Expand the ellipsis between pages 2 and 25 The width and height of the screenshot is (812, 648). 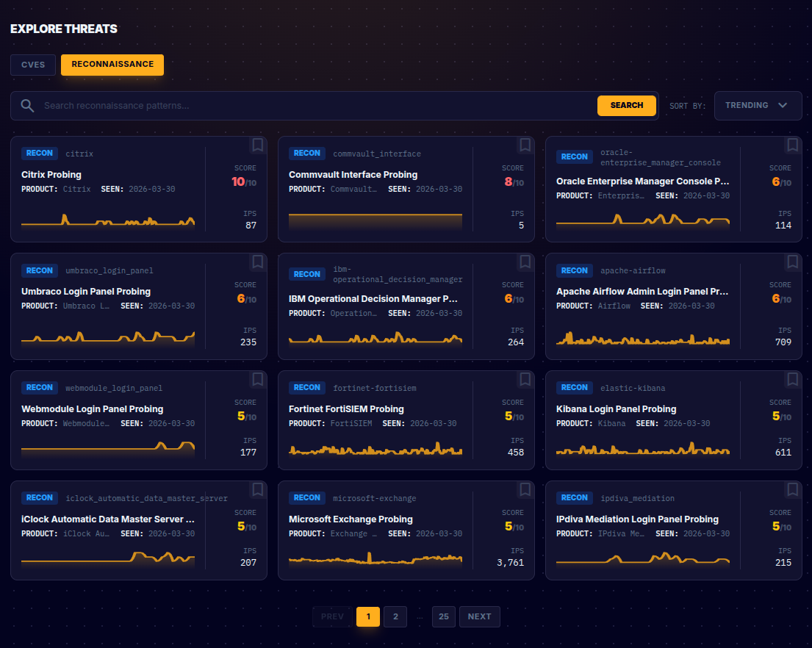(419, 617)
